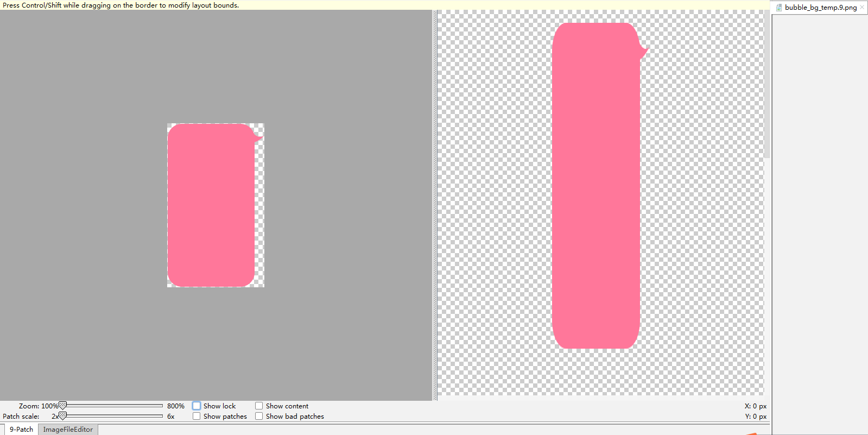Viewport: 868px width, 435px height.
Task: Click the 'Zoom: 100%' label
Action: (39, 406)
